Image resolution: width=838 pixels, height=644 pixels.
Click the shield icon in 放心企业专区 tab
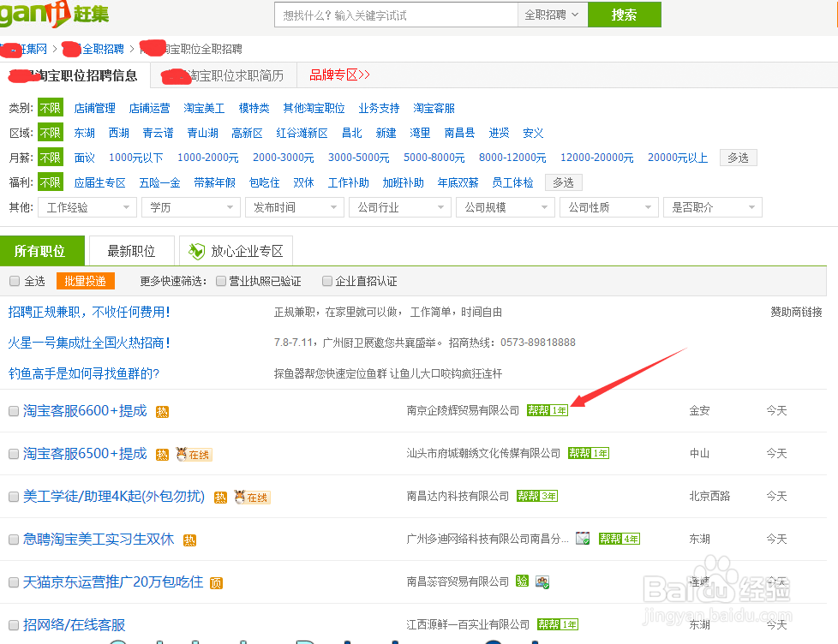(197, 251)
